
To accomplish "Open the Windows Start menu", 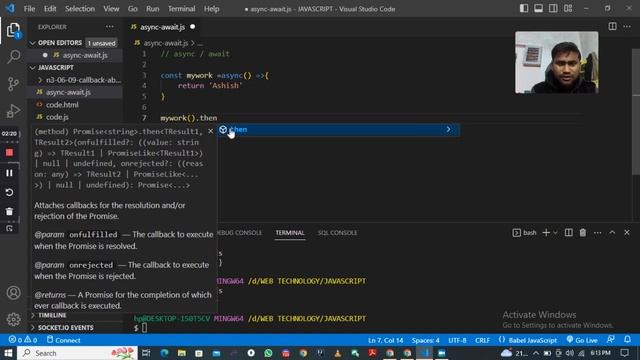I will (8, 353).
